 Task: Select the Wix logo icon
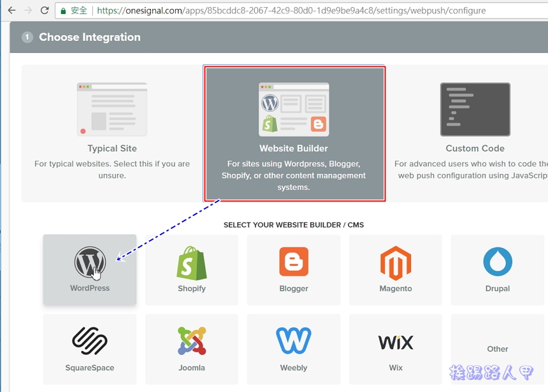pyautogui.click(x=396, y=342)
